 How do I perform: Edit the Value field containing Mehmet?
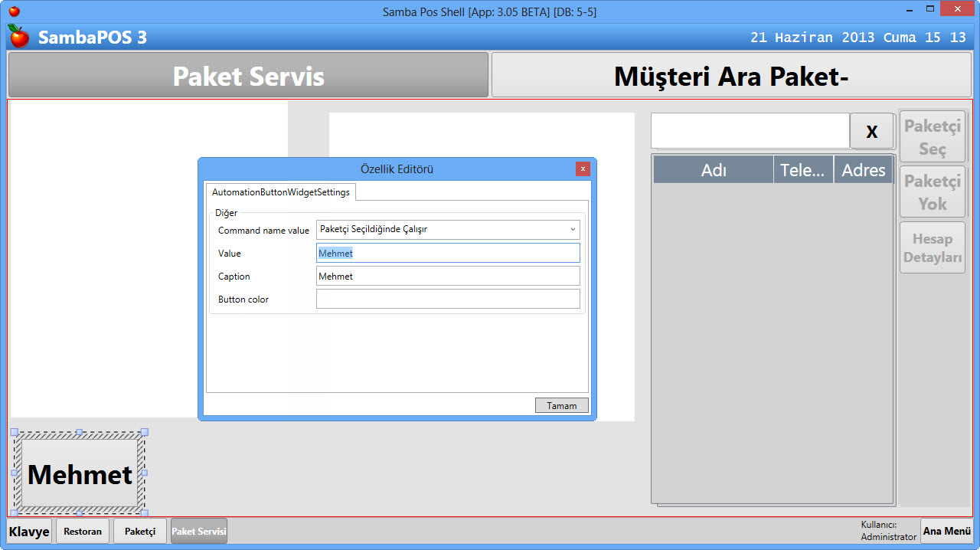448,253
